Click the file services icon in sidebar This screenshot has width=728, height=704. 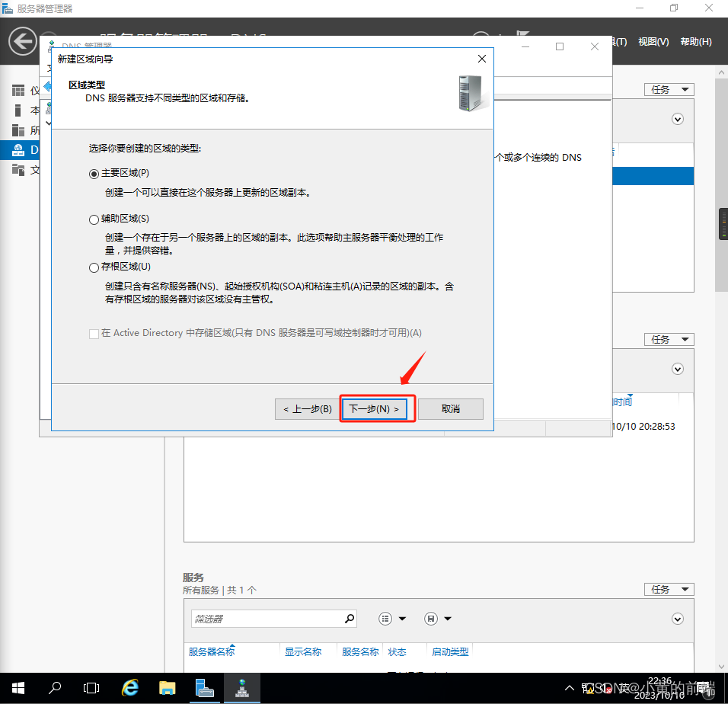(18, 170)
